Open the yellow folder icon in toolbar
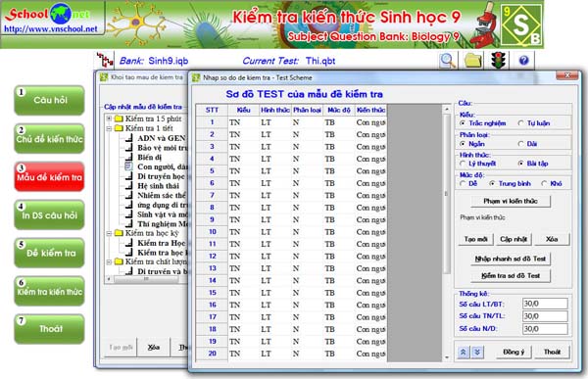The image size is (588, 379). (x=473, y=61)
